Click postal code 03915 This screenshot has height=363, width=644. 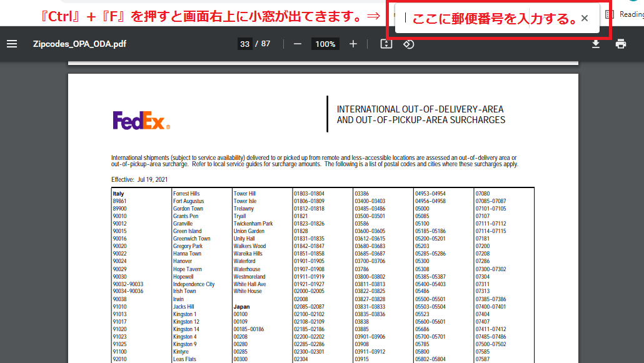click(x=362, y=359)
